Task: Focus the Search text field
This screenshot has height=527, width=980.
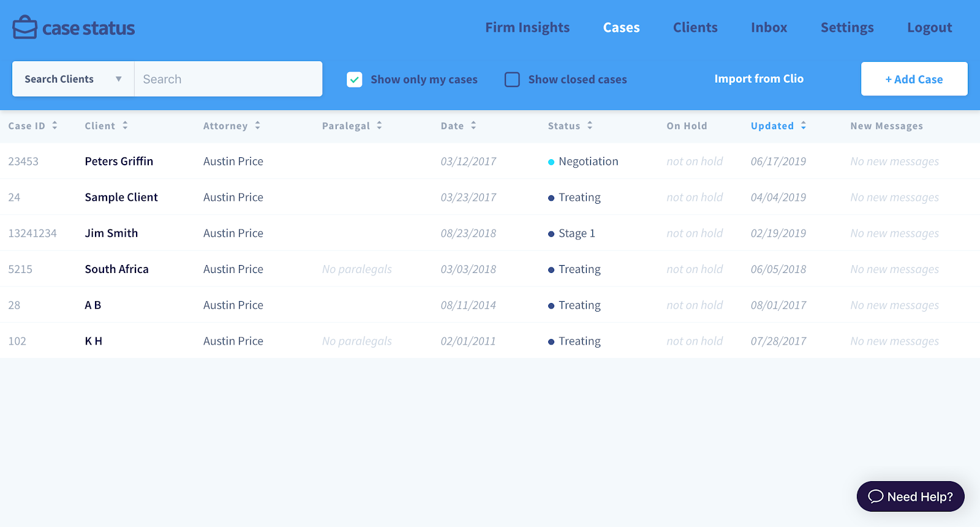Action: [228, 79]
